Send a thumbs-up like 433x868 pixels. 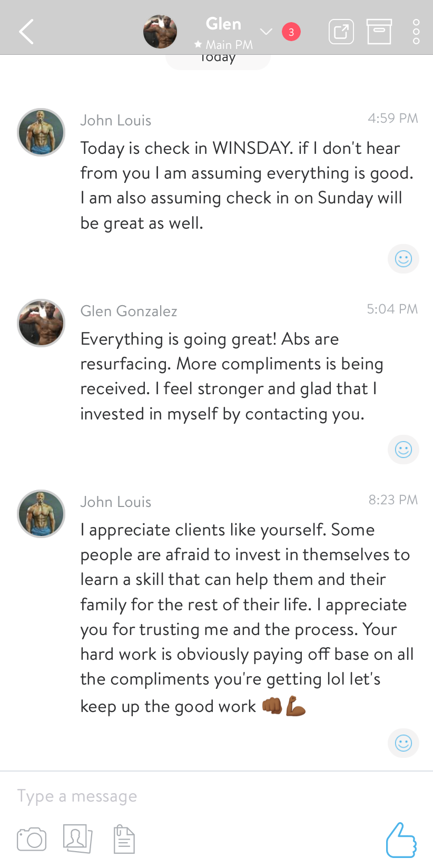(x=401, y=840)
